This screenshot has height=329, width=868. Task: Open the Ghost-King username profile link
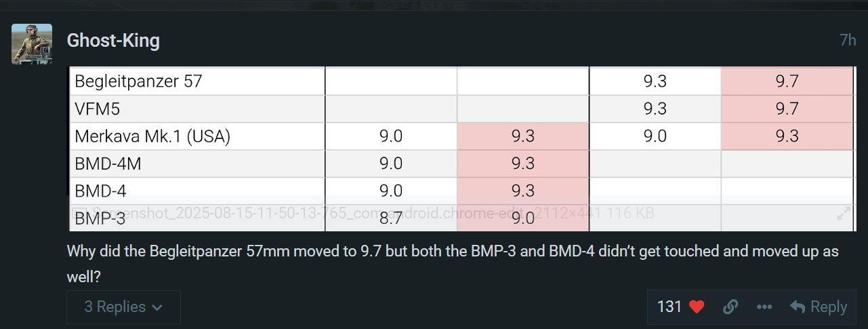pos(113,41)
